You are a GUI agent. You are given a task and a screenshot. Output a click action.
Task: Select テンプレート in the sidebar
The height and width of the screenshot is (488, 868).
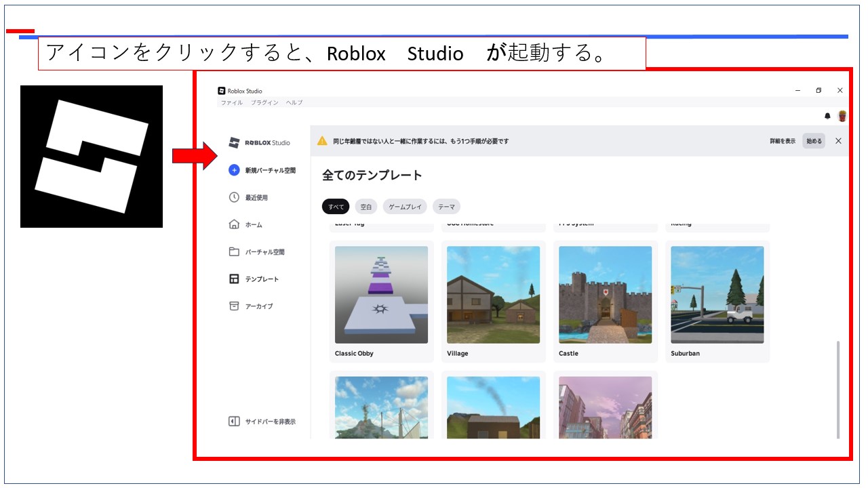pyautogui.click(x=254, y=279)
